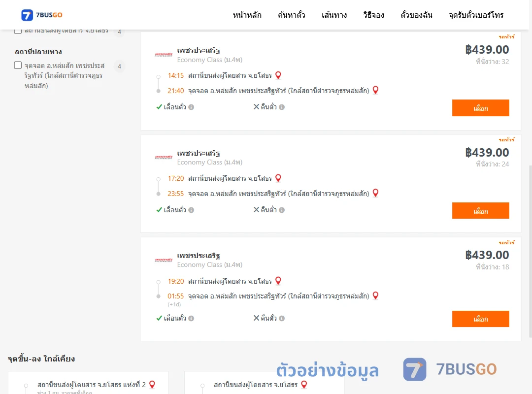Go to ตั๋วของฉัน in navigation
The height and width of the screenshot is (394, 532).
tap(416, 15)
